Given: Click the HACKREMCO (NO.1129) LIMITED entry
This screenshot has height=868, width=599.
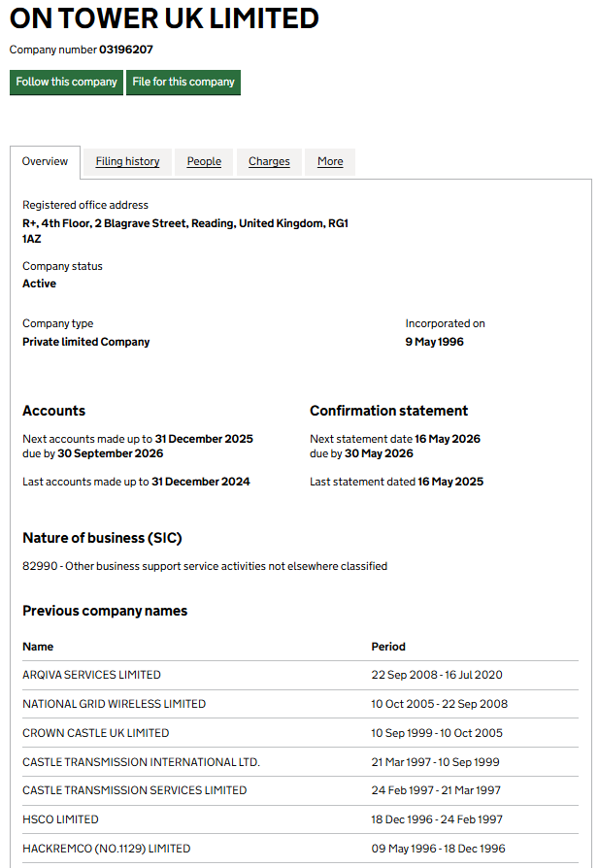Looking at the screenshot, I should point(107,849).
